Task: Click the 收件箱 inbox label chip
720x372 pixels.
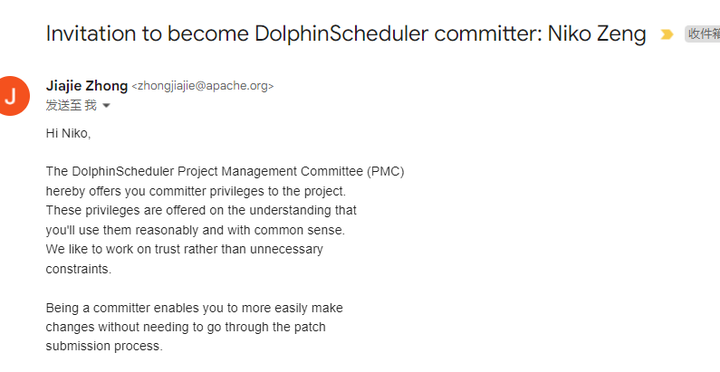Action: (703, 34)
